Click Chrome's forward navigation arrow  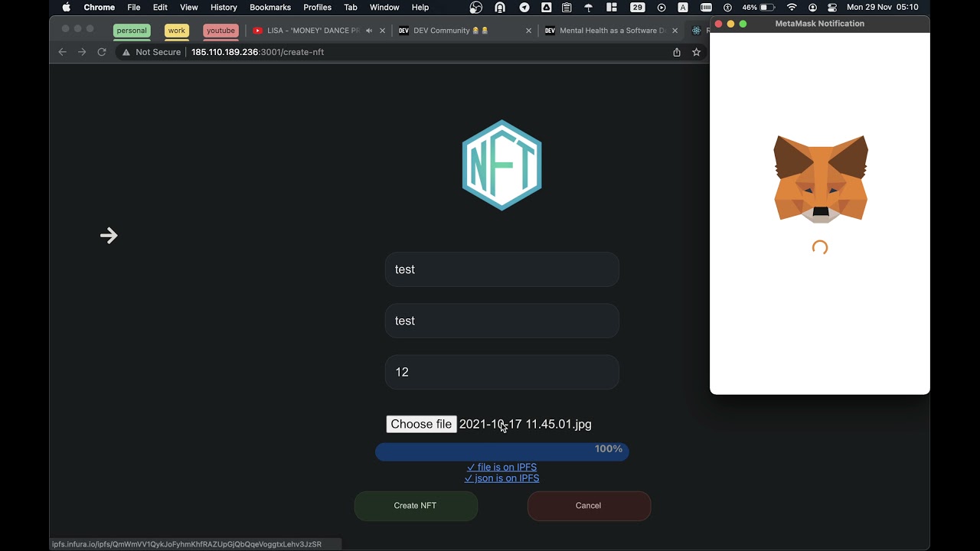coord(82,52)
